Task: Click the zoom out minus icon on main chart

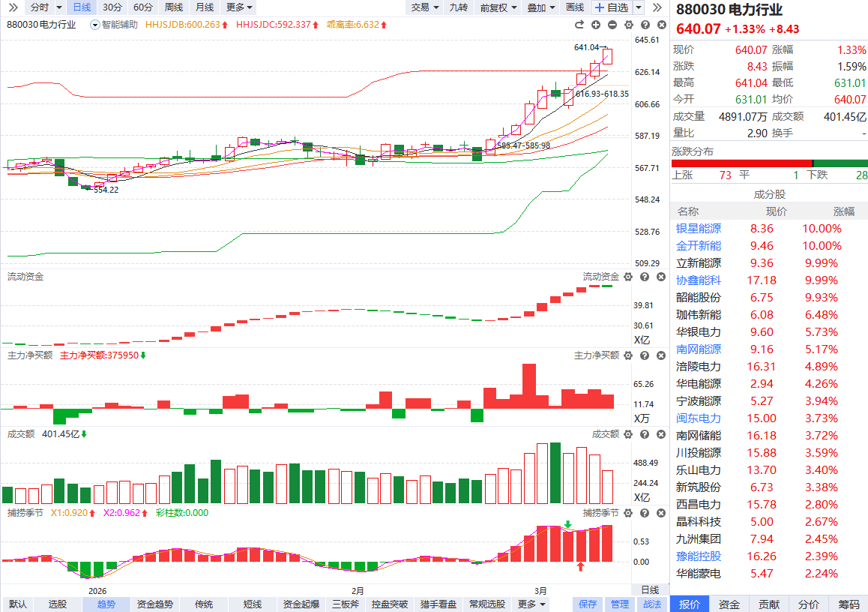Action: coord(612,25)
